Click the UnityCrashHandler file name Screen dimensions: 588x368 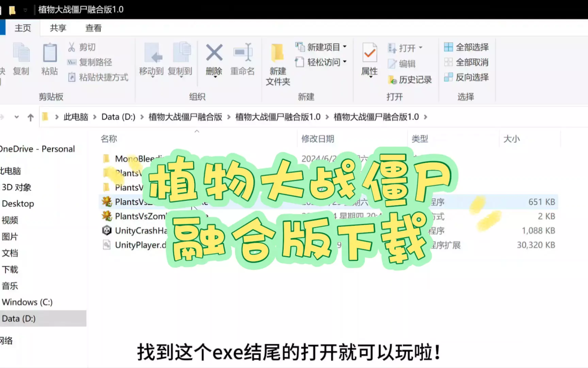point(141,231)
